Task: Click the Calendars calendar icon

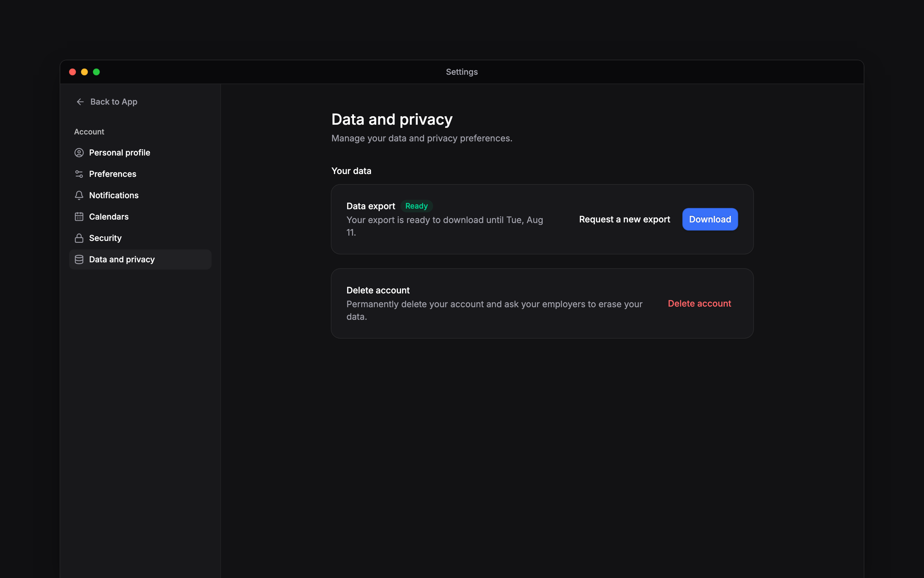Action: pyautogui.click(x=79, y=217)
